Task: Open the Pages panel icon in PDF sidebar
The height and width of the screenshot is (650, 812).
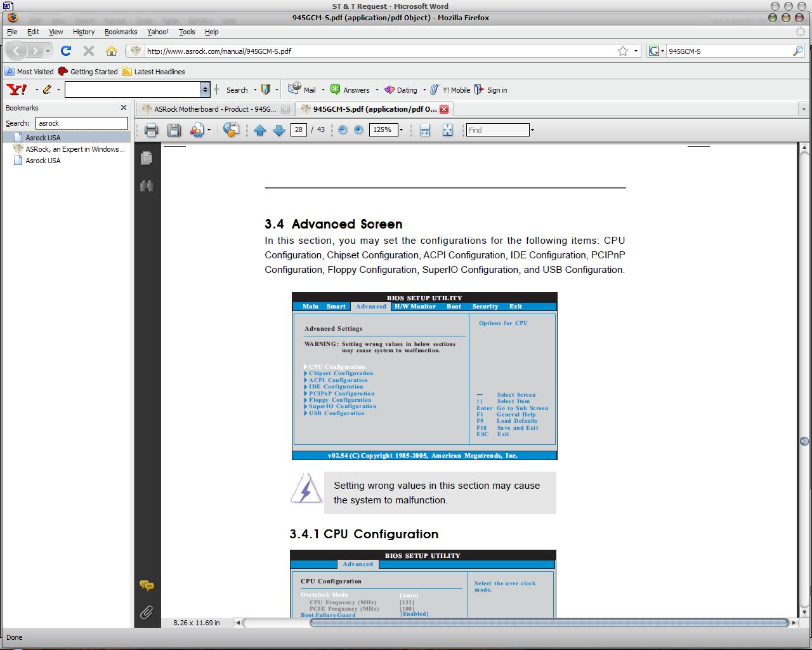Action: pyautogui.click(x=147, y=157)
